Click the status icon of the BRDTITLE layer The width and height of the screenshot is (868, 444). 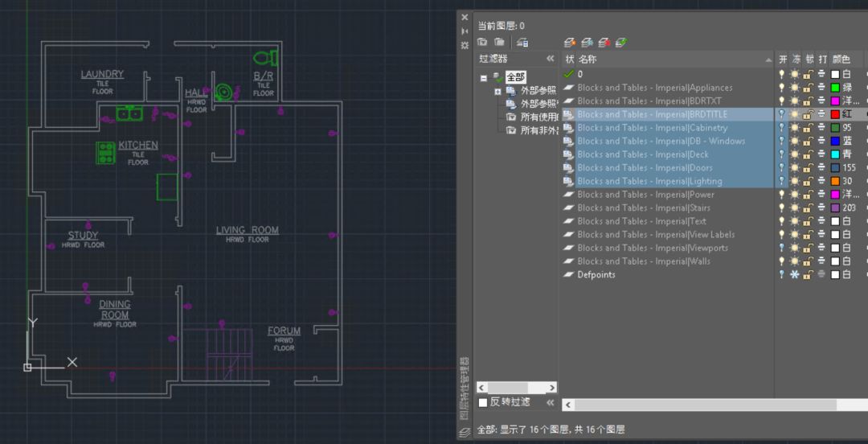(568, 114)
